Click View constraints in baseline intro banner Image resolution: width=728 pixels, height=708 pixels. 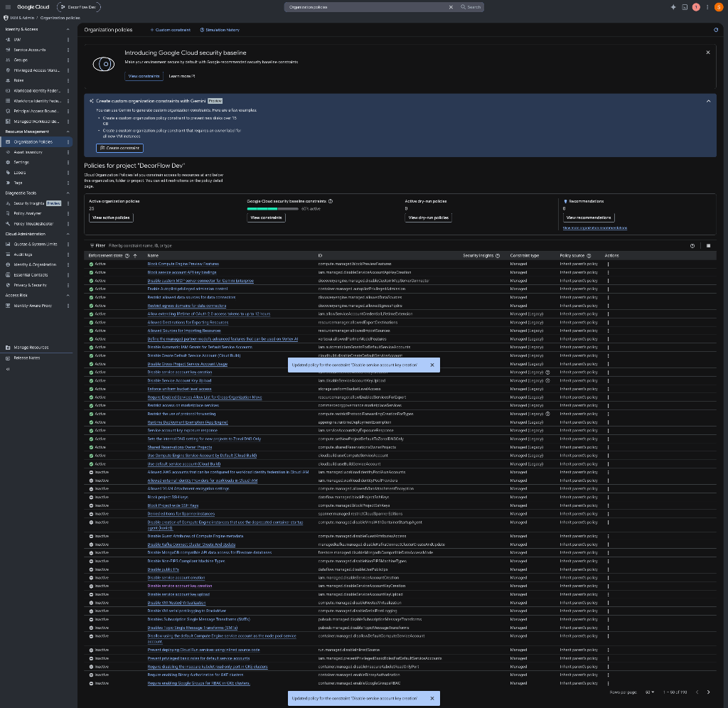(144, 76)
